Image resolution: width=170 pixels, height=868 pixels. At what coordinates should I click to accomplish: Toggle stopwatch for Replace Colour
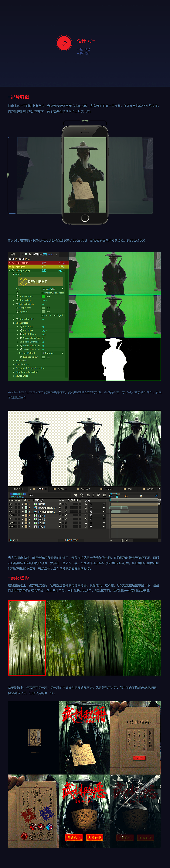[x=21, y=357]
